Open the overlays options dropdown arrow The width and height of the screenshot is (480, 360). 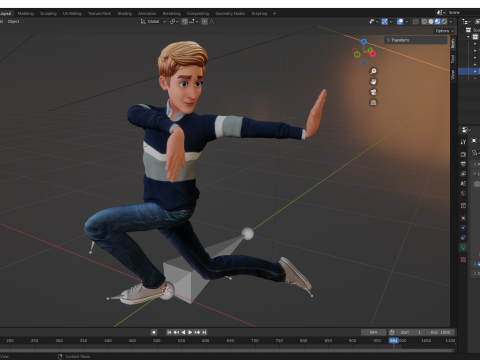407,21
